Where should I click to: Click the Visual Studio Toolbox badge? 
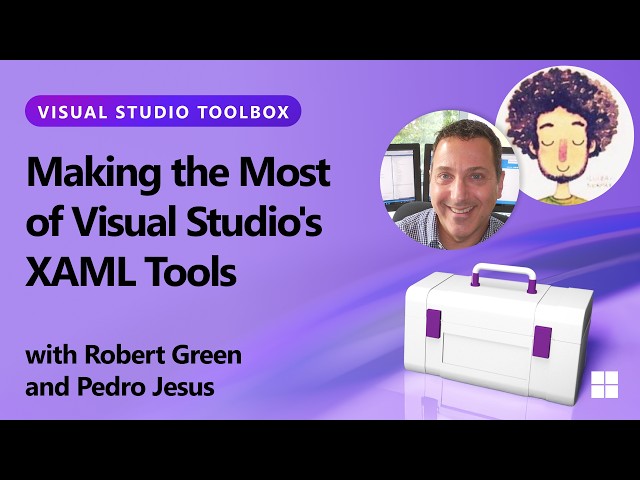coord(163,111)
